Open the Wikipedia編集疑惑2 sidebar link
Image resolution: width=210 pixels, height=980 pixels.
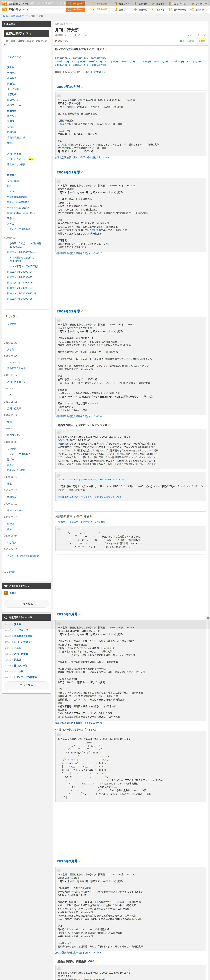[x=18, y=202]
